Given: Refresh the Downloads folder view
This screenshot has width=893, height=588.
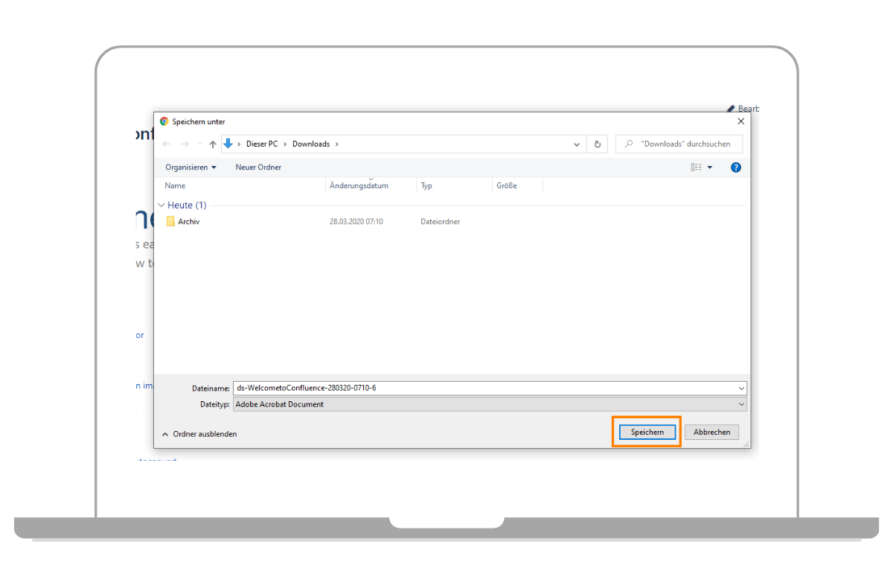Looking at the screenshot, I should click(x=597, y=144).
